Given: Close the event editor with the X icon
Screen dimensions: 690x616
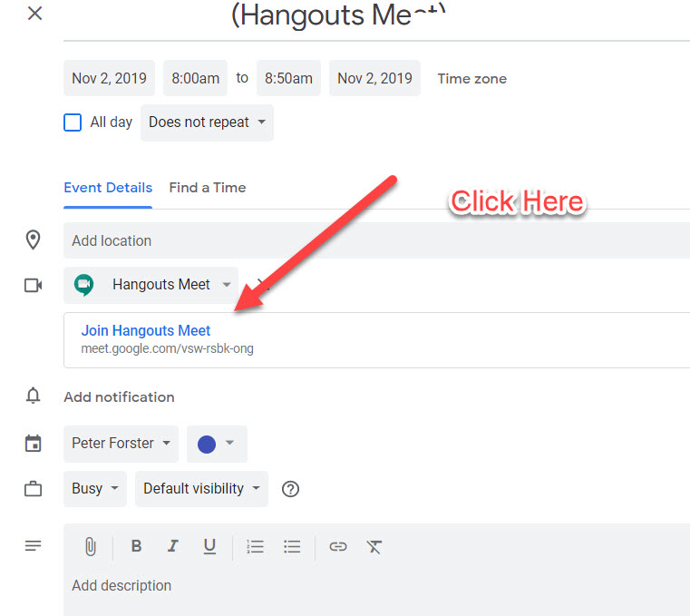Looking at the screenshot, I should coord(34,14).
